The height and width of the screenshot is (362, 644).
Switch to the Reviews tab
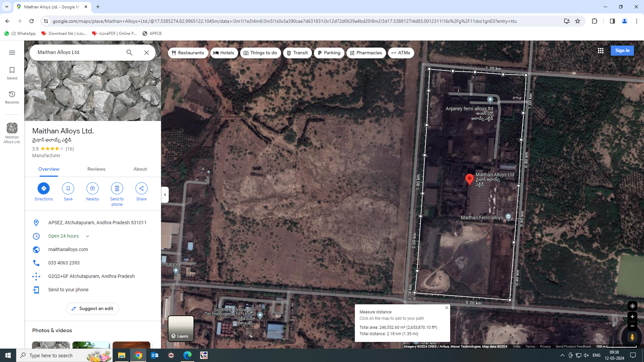96,169
